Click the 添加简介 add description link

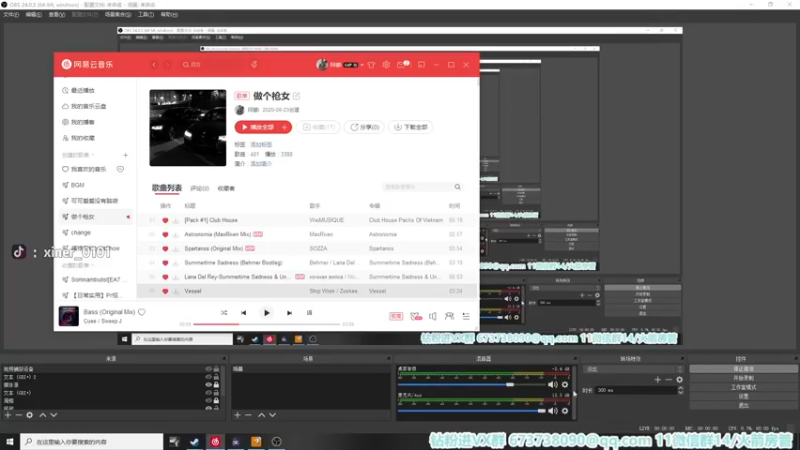[261, 164]
